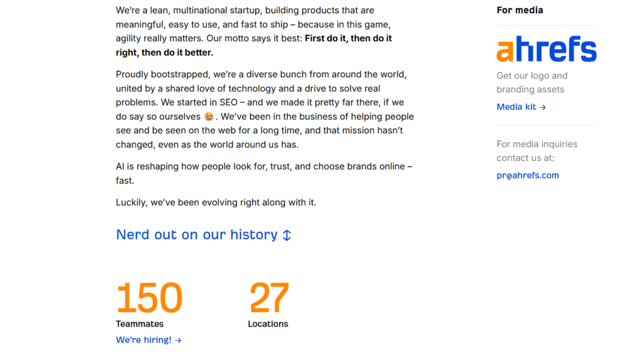Click Get our logo and branding assets text
The image size is (644, 358).
(532, 82)
